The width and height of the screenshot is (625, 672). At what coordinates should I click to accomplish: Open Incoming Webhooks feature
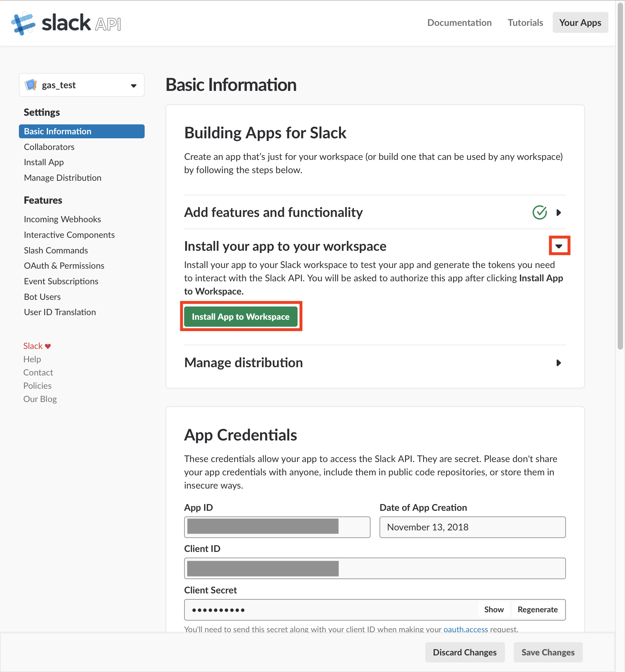(x=62, y=219)
